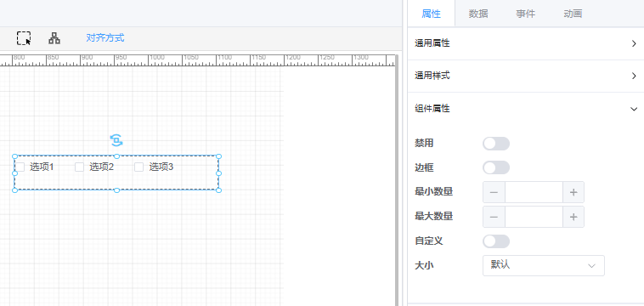
Task: Switch to the 属性 tab
Action: (432, 14)
